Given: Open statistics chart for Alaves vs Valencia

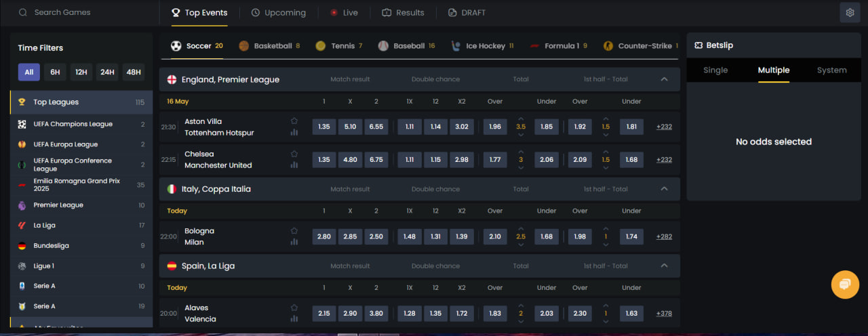Looking at the screenshot, I should (x=294, y=318).
